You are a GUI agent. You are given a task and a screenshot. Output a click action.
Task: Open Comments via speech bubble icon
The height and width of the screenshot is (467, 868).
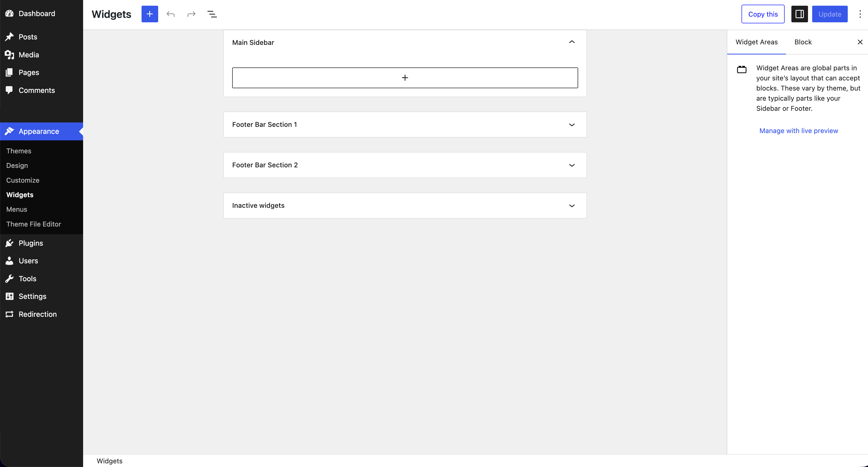coord(9,90)
